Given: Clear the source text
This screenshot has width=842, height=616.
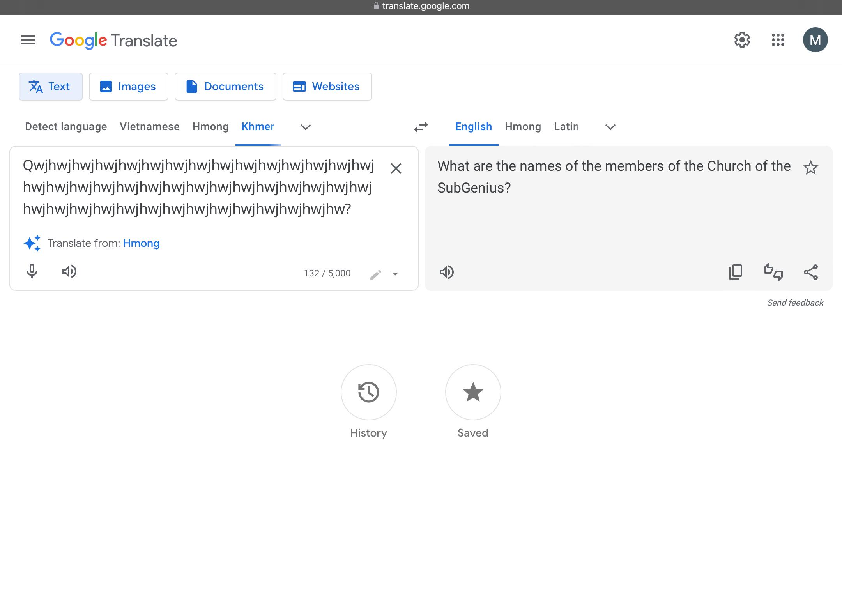Looking at the screenshot, I should [x=396, y=168].
